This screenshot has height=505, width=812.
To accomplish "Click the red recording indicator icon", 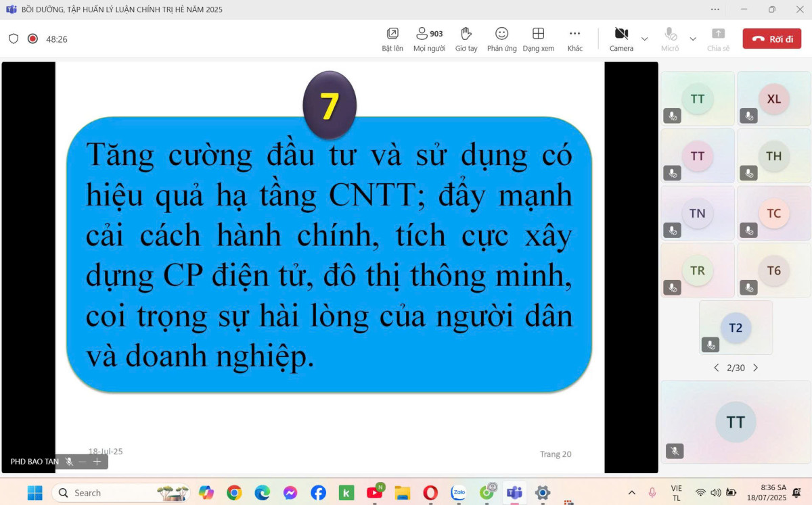I will tap(32, 39).
